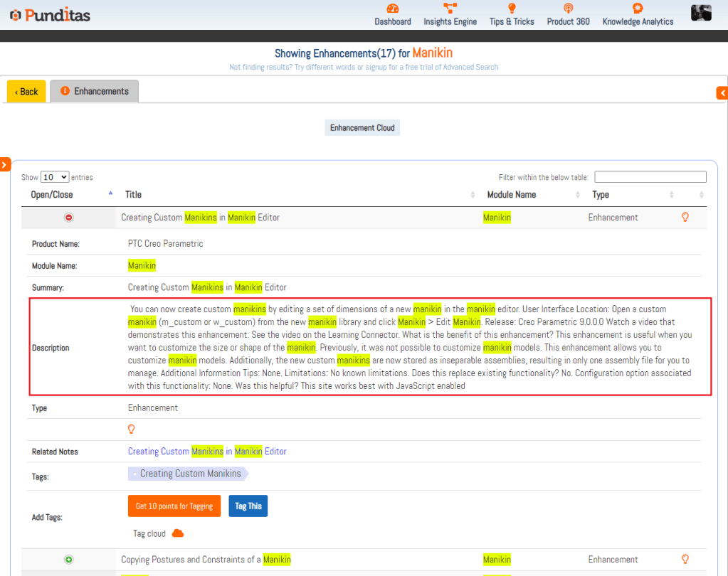Screen dimensions: 728x576
Task: Expand the left orange side panel arrow
Action: (x=4, y=165)
